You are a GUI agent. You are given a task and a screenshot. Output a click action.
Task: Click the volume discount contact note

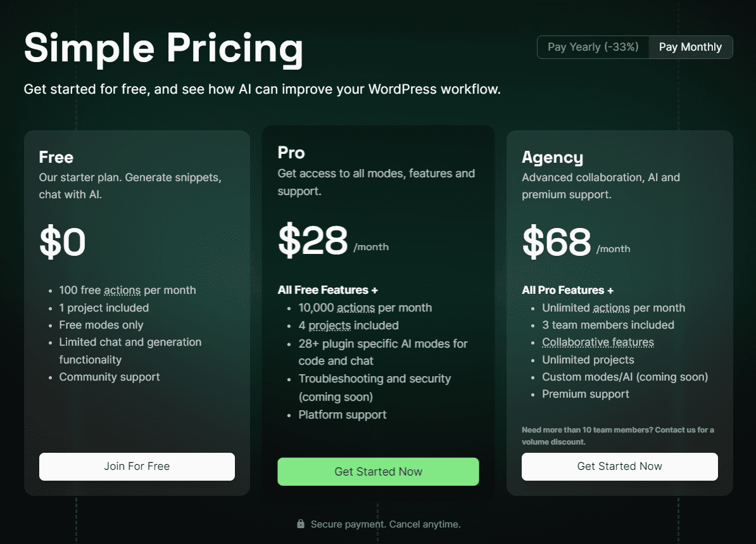(617, 436)
